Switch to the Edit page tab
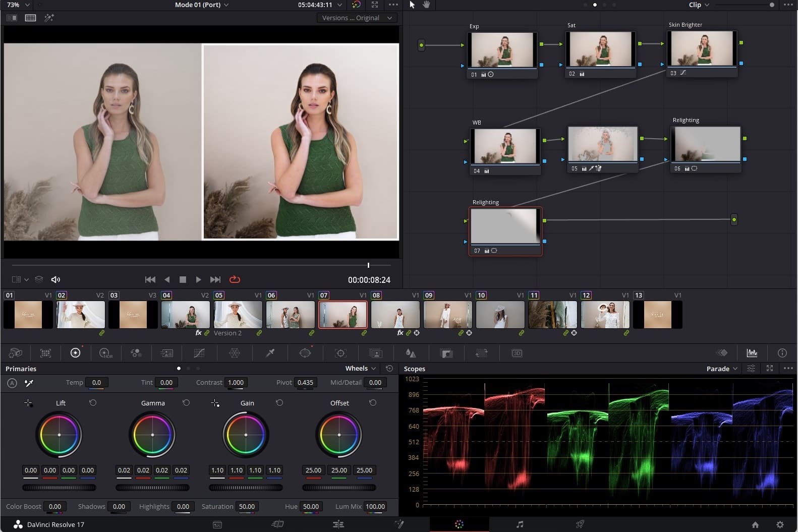Screen dimensions: 798x532 tap(338, 524)
